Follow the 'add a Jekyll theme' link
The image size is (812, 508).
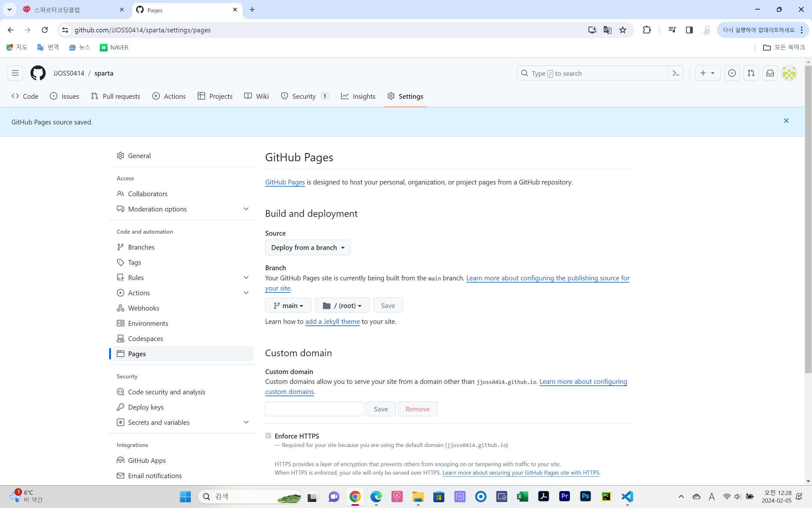[332, 322]
